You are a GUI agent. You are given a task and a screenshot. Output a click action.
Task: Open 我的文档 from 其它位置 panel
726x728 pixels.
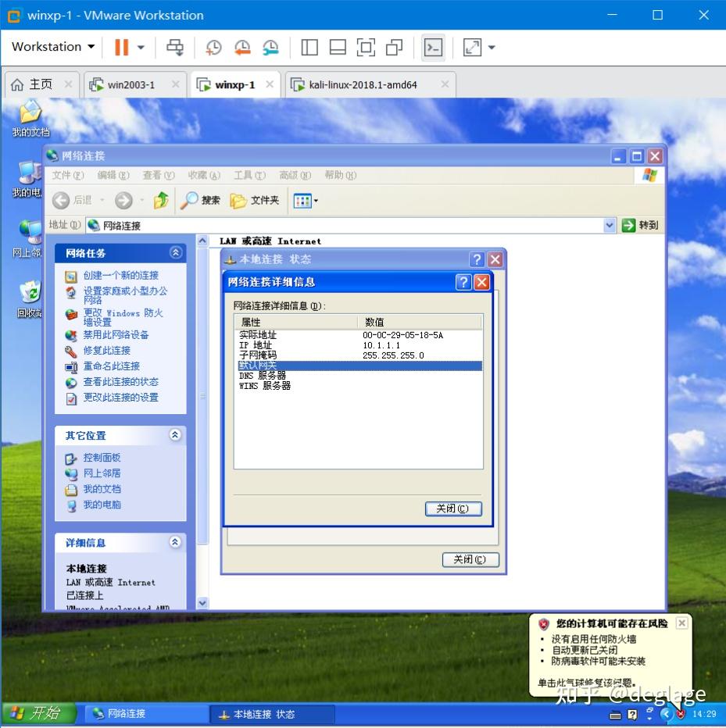102,489
